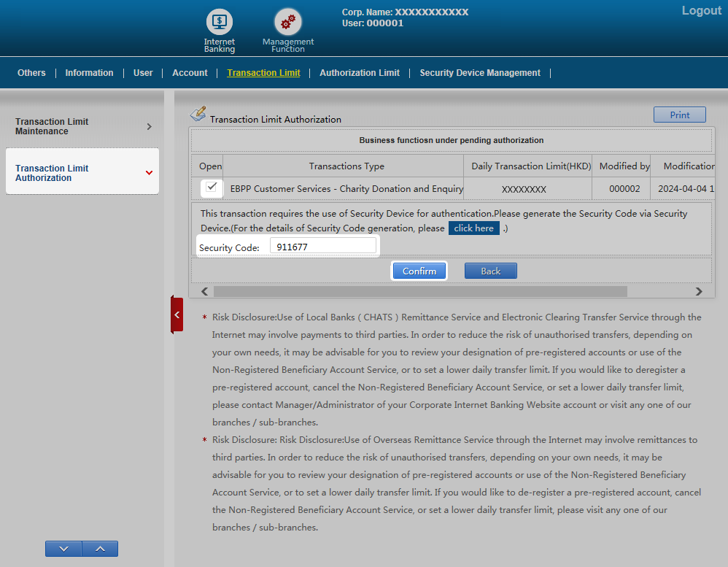This screenshot has height=567, width=728.
Task: Click the Logout link
Action: [701, 11]
